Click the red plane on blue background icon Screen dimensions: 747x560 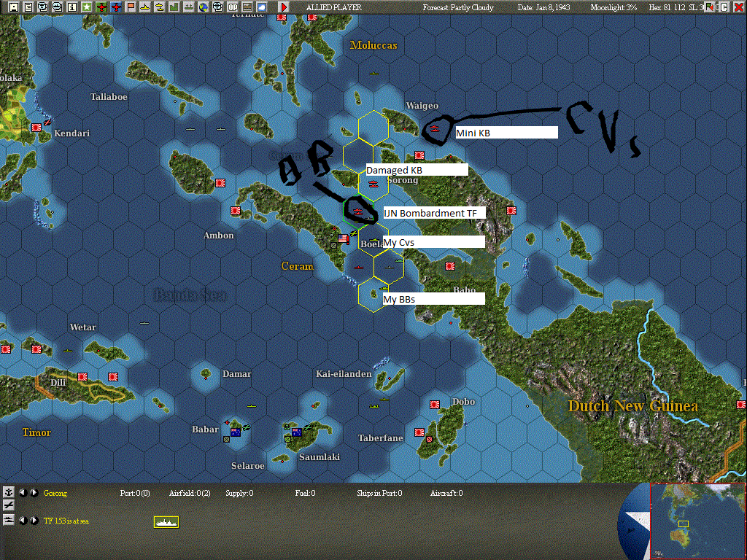(x=116, y=7)
